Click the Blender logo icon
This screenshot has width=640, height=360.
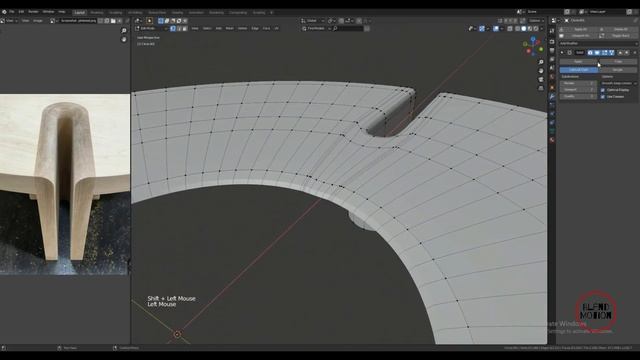pos(4,12)
